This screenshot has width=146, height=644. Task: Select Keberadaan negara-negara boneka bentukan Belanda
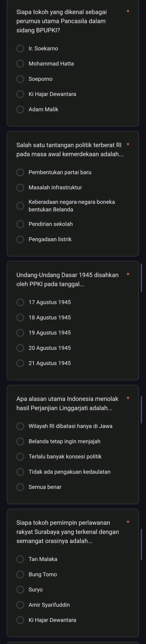pos(20,206)
